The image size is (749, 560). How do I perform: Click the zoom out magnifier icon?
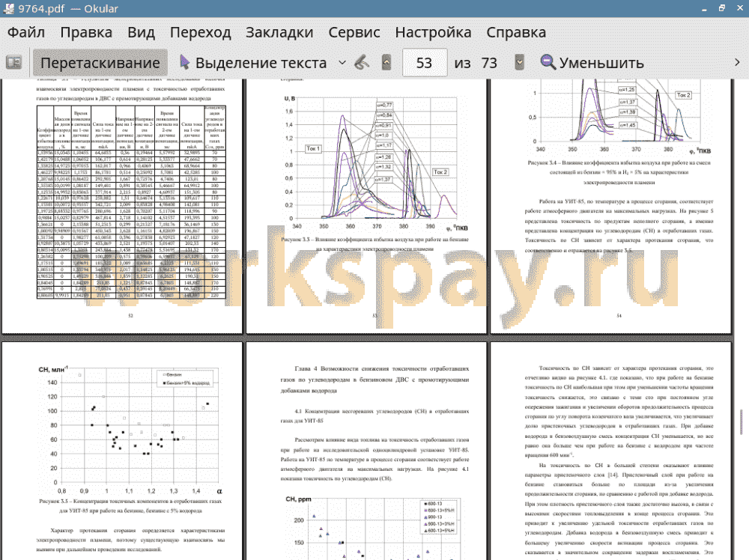pyautogui.click(x=548, y=63)
